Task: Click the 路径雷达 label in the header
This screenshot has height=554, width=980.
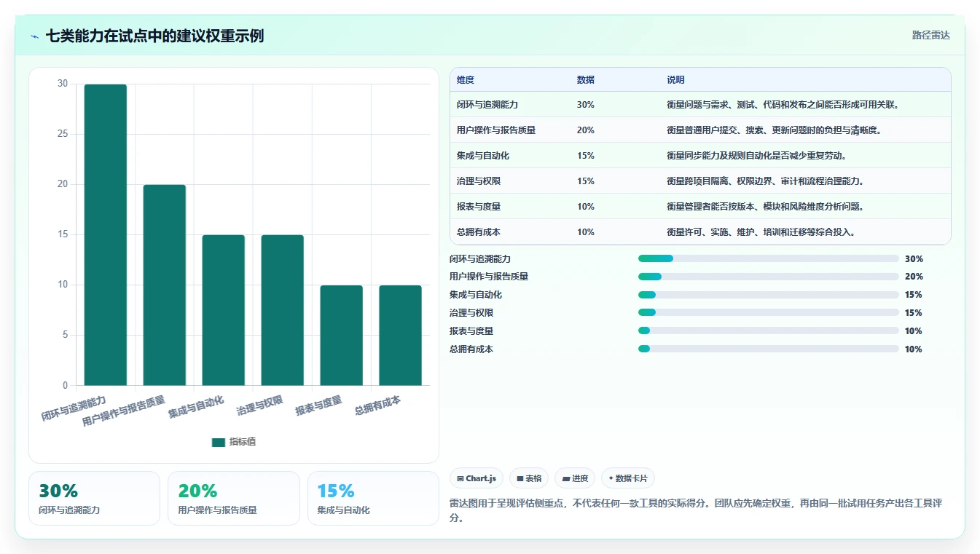Action: pos(931,35)
